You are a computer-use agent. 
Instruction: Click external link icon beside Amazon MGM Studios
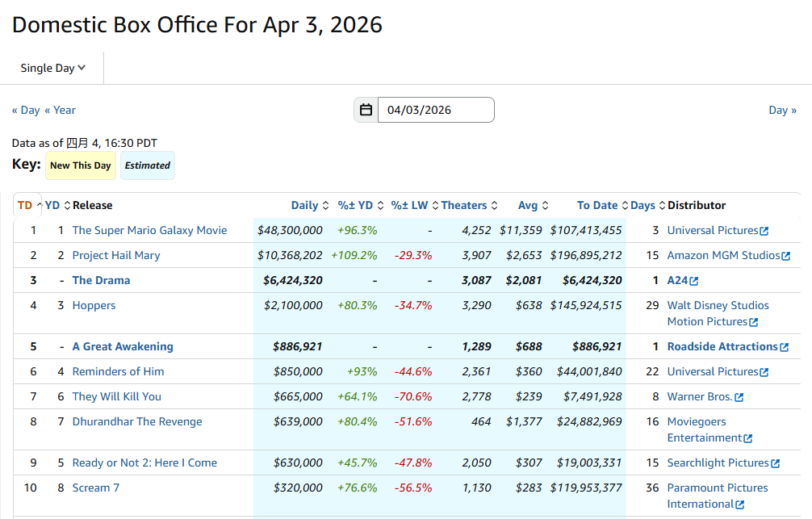(786, 256)
